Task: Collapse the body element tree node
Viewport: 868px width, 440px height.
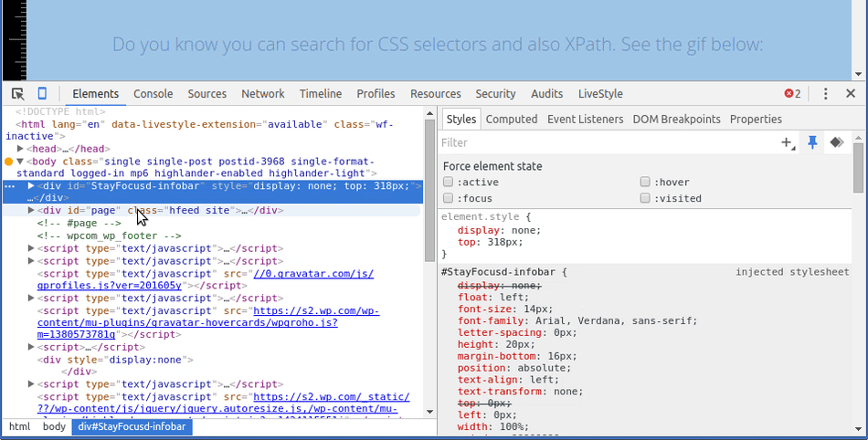Action: pos(20,162)
